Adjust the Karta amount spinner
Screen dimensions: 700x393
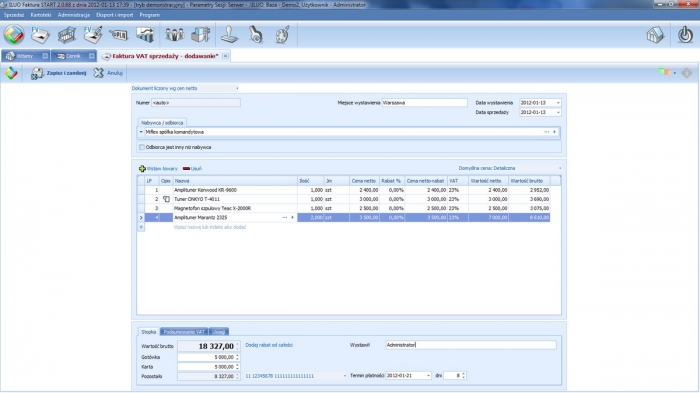point(237,367)
